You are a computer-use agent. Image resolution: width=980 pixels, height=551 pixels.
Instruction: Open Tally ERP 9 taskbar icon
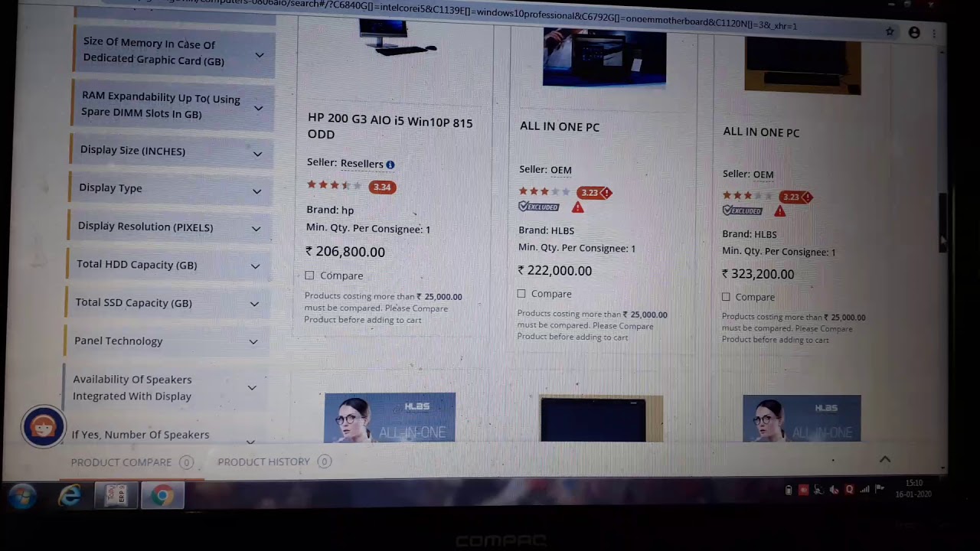(x=116, y=496)
